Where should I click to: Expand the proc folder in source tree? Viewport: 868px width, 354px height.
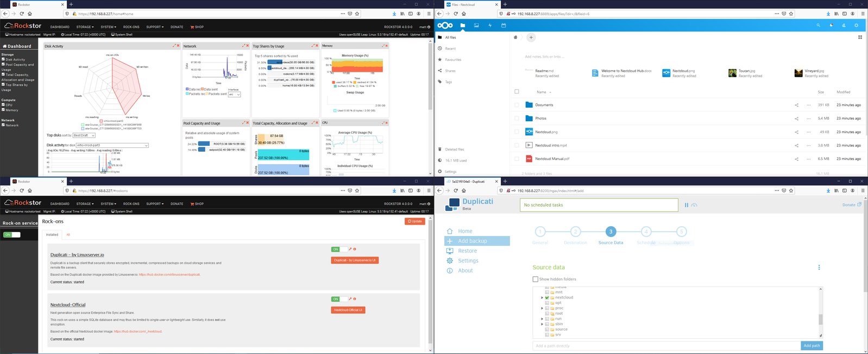coord(542,308)
